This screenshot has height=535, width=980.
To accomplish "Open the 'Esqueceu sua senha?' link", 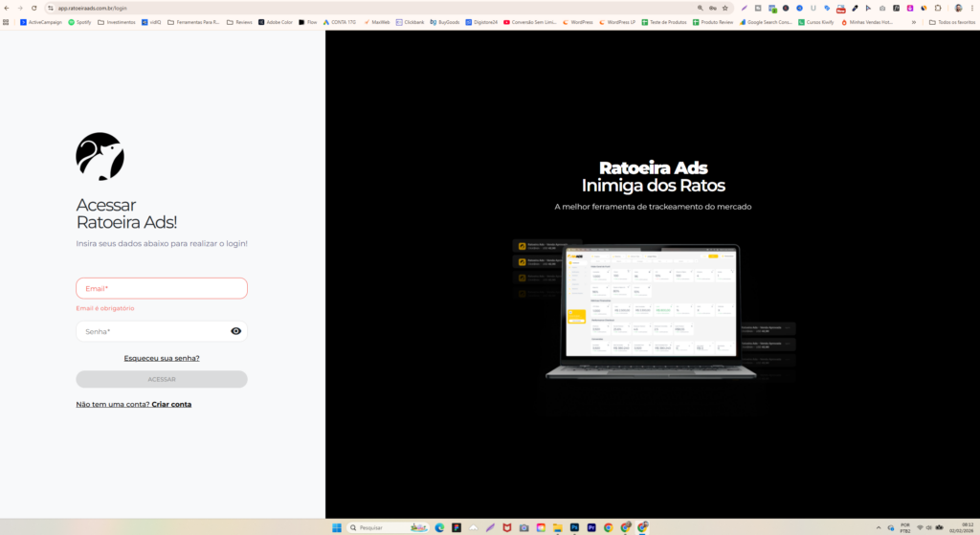I will coord(162,358).
